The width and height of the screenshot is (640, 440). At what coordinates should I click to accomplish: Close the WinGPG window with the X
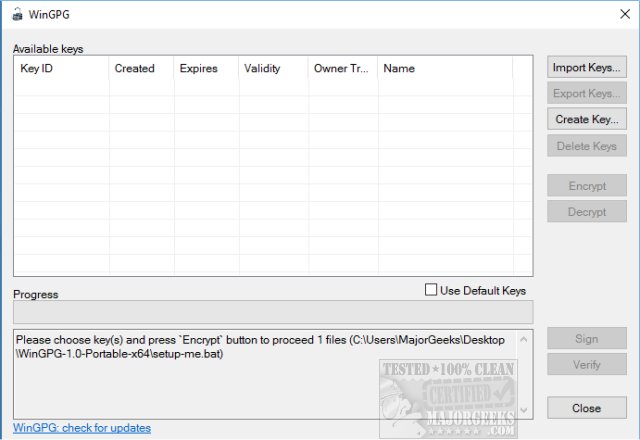coord(624,14)
